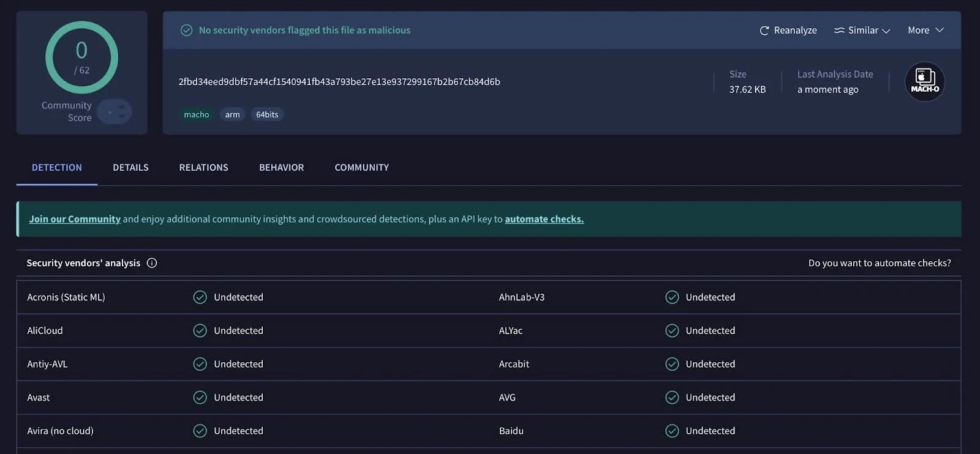Screen dimensions: 980x454
Task: Click AhnLab-V3 undetected check icon
Action: (x=672, y=297)
